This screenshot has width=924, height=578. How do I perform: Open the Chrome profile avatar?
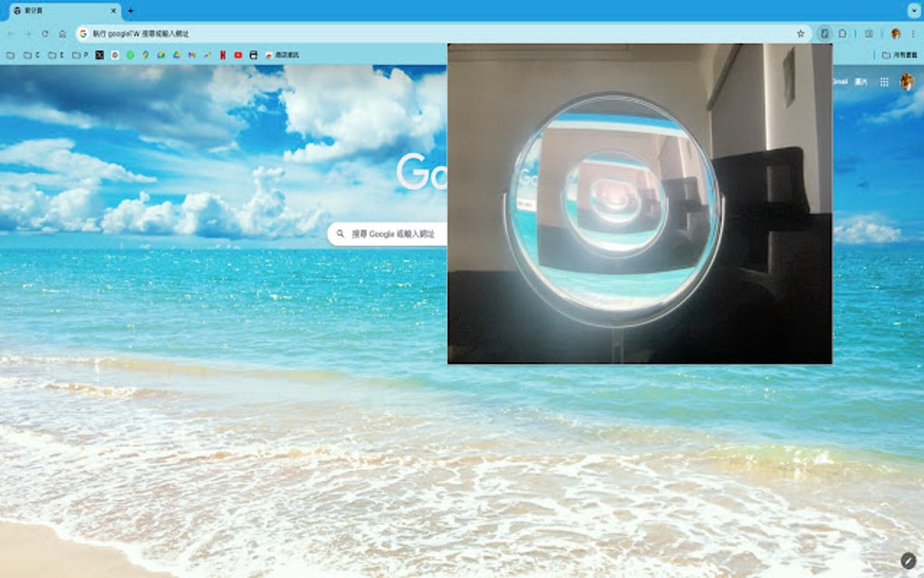pyautogui.click(x=895, y=34)
